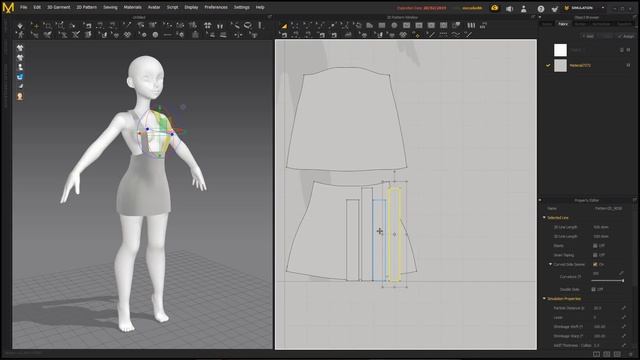Select the large top bodice pattern piece
640x360 pixels.
coord(347,118)
